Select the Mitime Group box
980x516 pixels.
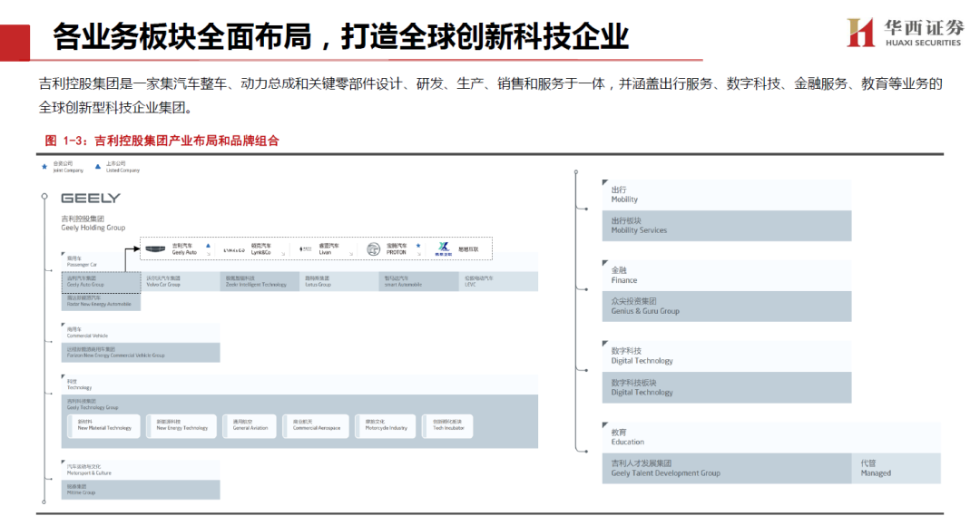point(141,489)
